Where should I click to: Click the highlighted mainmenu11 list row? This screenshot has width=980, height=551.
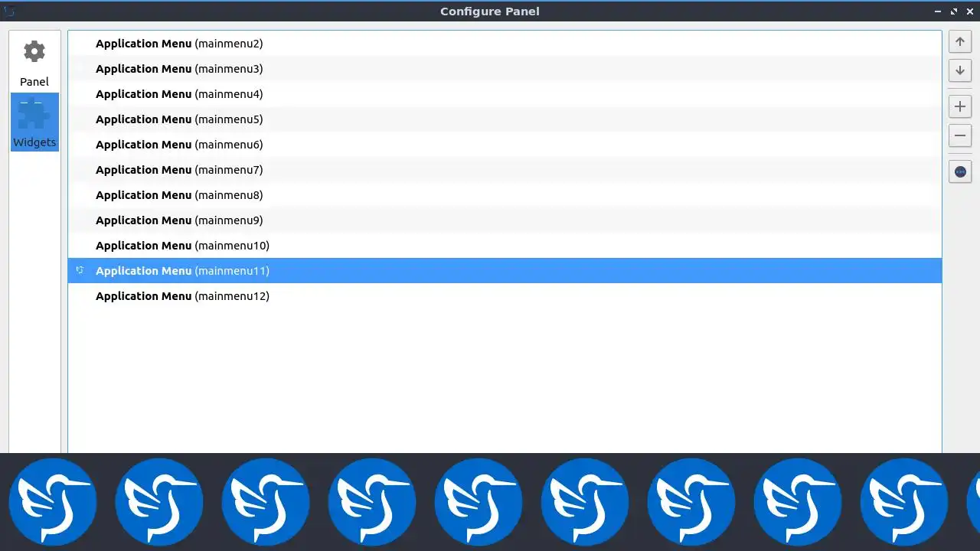click(x=505, y=271)
